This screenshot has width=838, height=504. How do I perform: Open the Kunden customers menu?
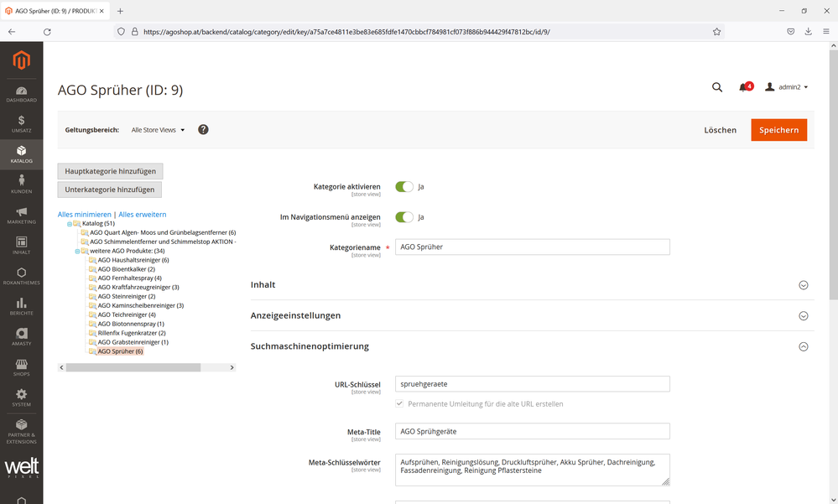point(21,184)
